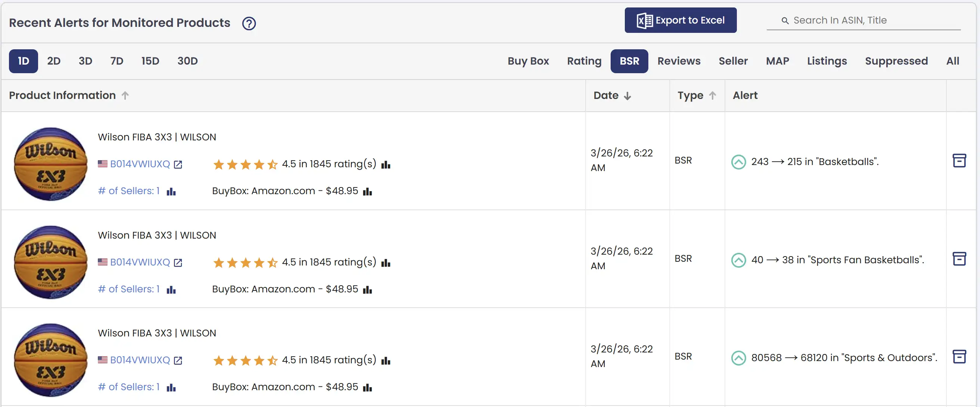The height and width of the screenshot is (407, 980).
Task: Click Export to Excel button
Action: tap(680, 20)
